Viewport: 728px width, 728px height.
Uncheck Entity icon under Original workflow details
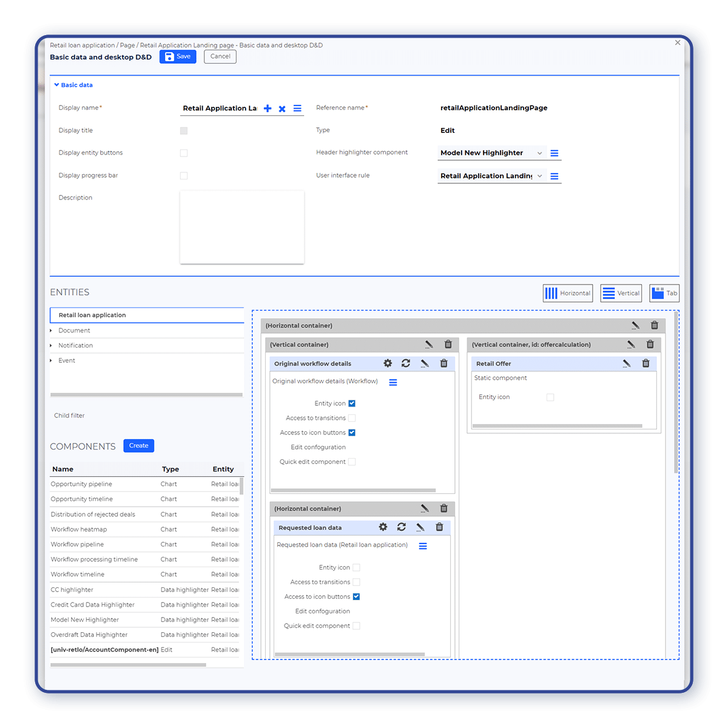pyautogui.click(x=352, y=403)
